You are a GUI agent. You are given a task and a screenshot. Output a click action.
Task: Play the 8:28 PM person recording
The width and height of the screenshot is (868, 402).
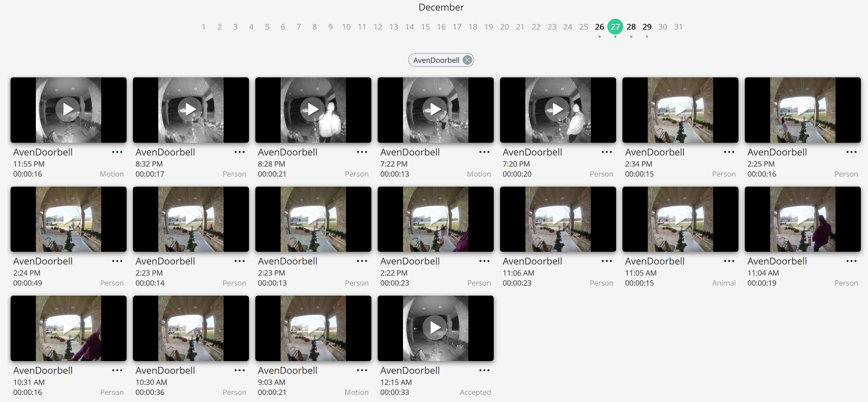[313, 109]
